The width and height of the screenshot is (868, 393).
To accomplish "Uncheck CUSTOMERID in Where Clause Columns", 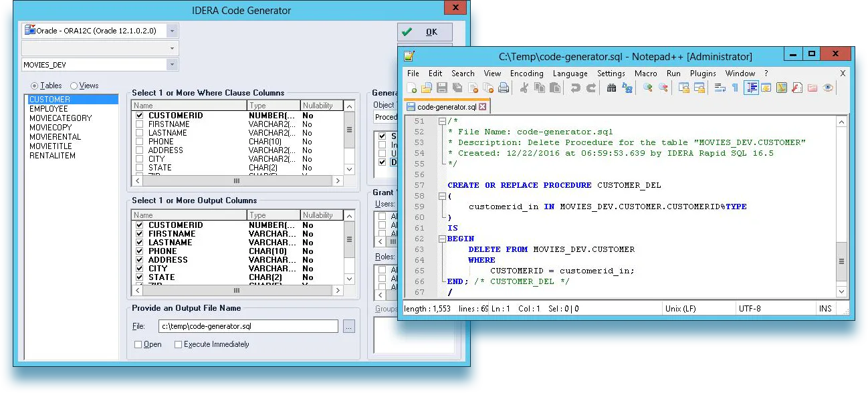I will point(140,116).
